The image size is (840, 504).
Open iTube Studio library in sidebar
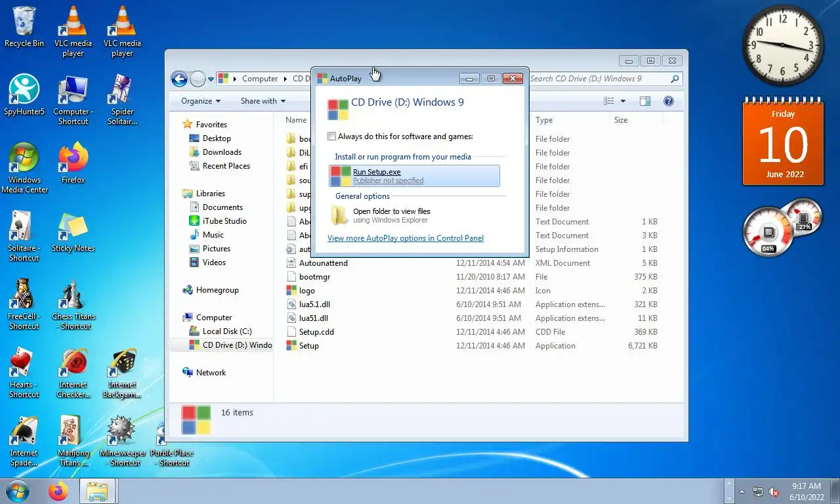point(224,221)
